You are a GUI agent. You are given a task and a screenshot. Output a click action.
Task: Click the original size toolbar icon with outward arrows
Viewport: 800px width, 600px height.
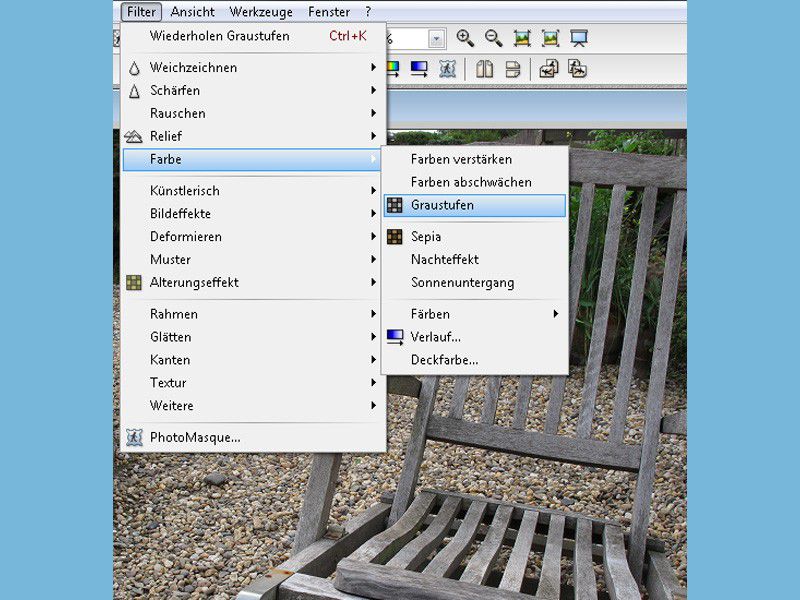pos(522,38)
